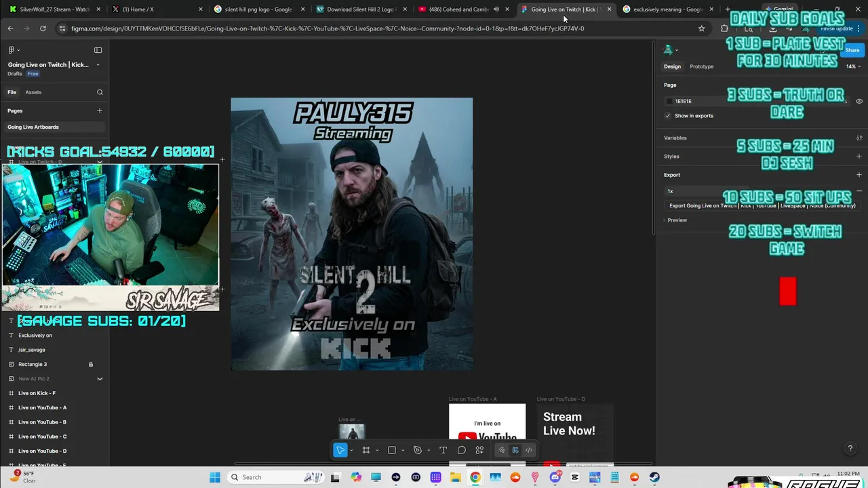Click the page color 1E1E1E swatch
This screenshot has width=868, height=488.
click(x=669, y=101)
